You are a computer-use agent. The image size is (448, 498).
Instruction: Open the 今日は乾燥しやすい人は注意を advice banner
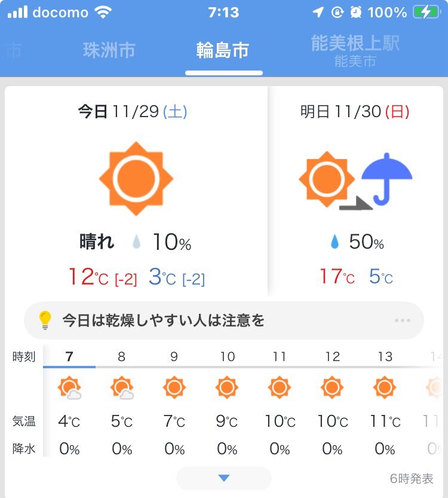click(x=224, y=320)
